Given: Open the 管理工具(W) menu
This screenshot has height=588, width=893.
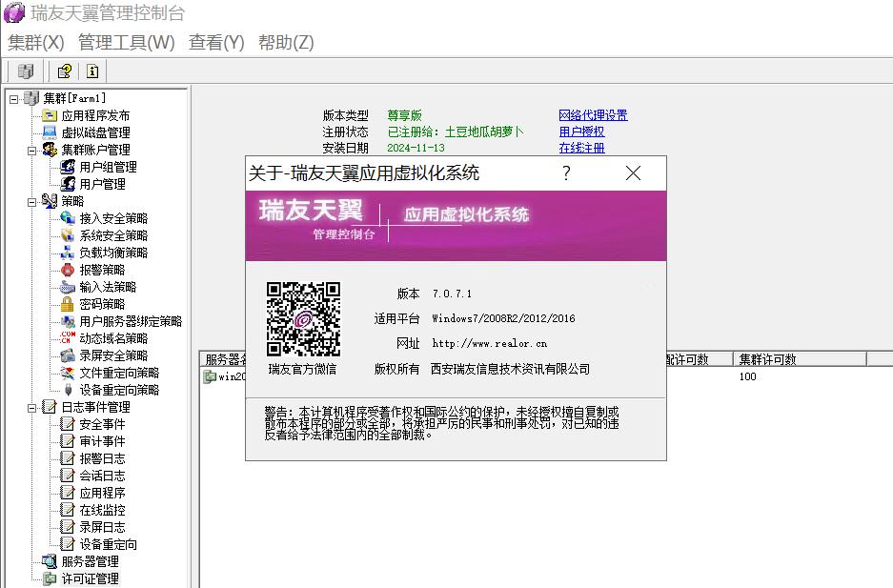Looking at the screenshot, I should pyautogui.click(x=126, y=43).
